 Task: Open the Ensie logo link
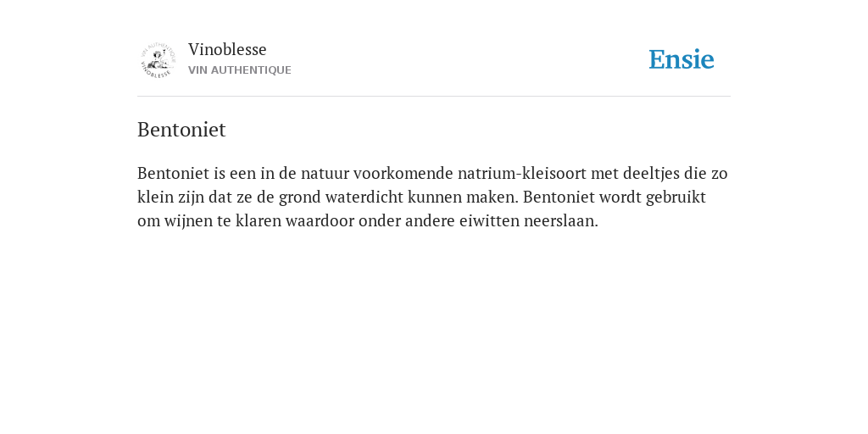[x=682, y=59]
